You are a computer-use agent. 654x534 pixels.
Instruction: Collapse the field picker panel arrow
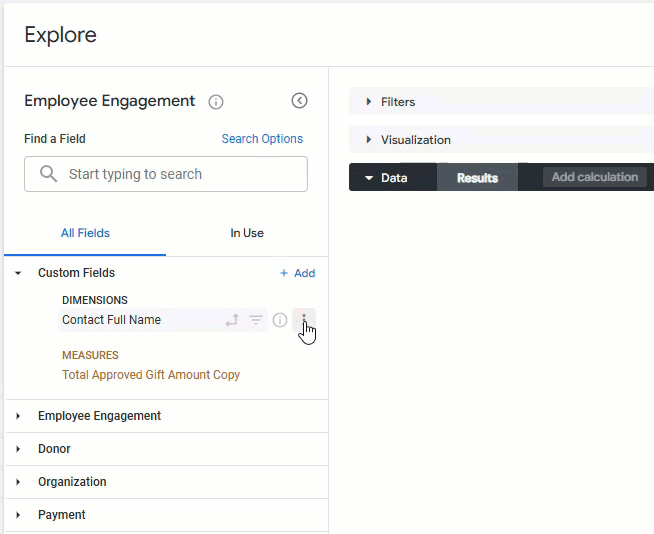coord(299,101)
